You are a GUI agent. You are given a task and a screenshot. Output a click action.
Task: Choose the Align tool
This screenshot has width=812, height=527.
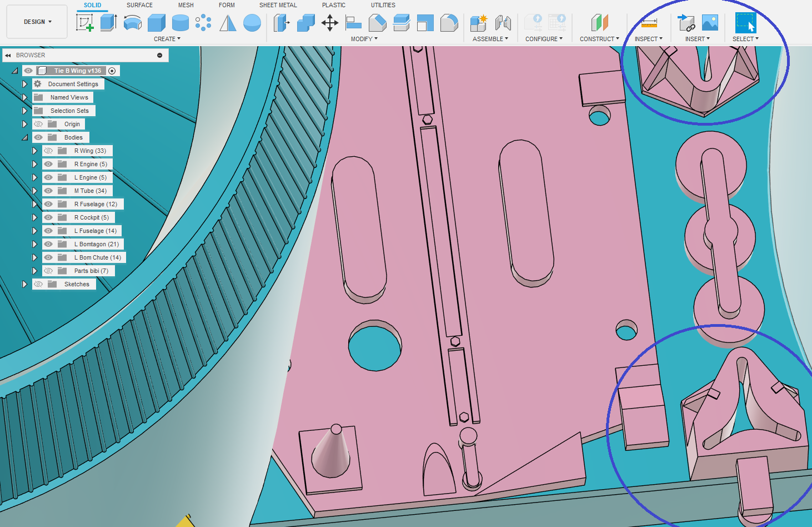click(x=353, y=23)
